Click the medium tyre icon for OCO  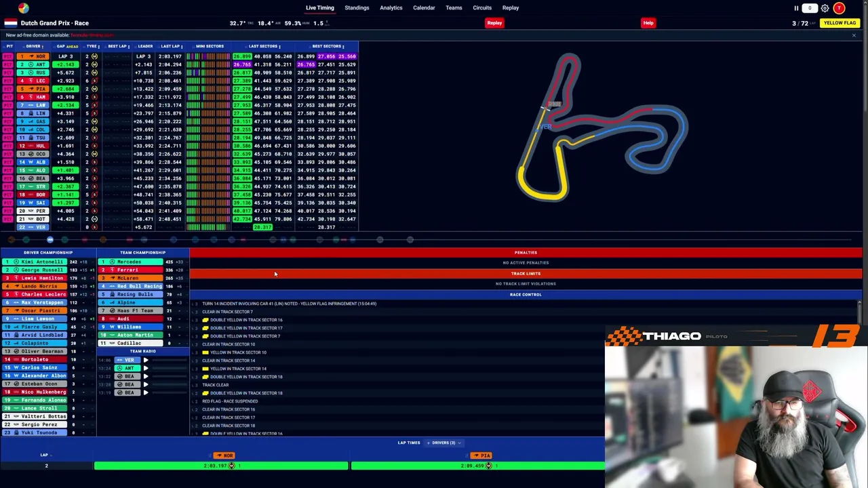94,155
